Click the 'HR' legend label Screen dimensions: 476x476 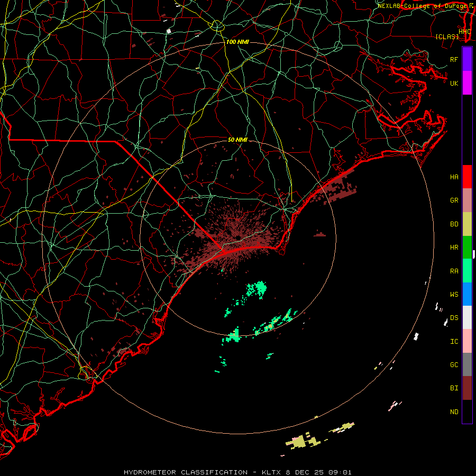point(454,248)
